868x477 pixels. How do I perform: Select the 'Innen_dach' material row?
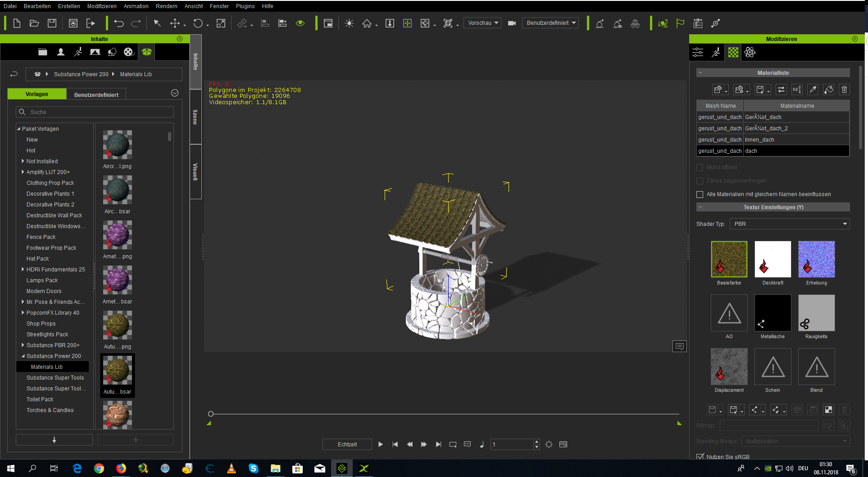pos(773,139)
